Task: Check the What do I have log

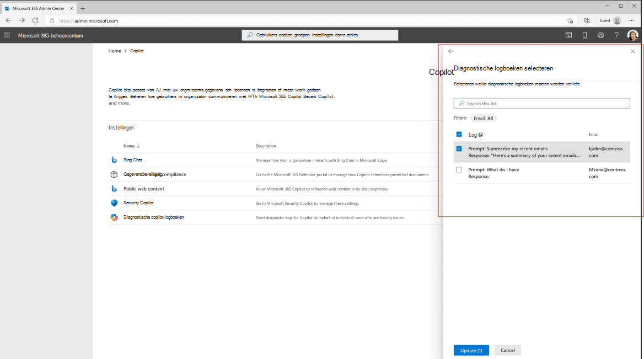Action: 459,170
